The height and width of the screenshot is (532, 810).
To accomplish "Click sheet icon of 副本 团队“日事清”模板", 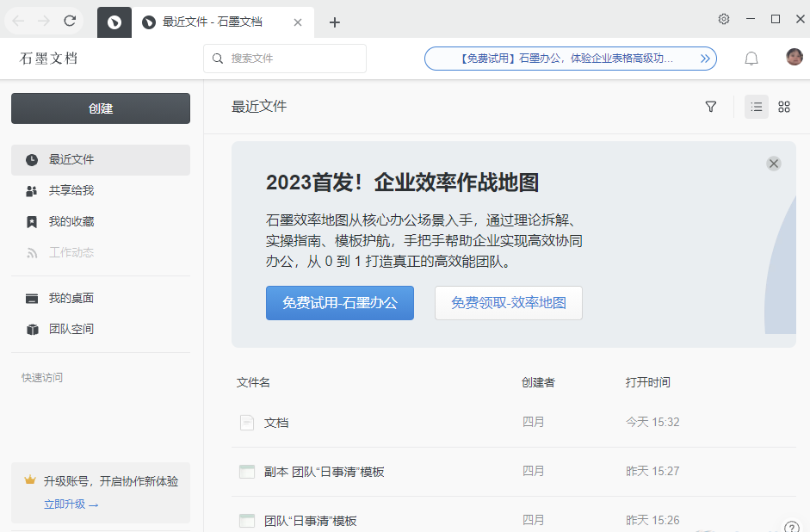I will coord(247,472).
